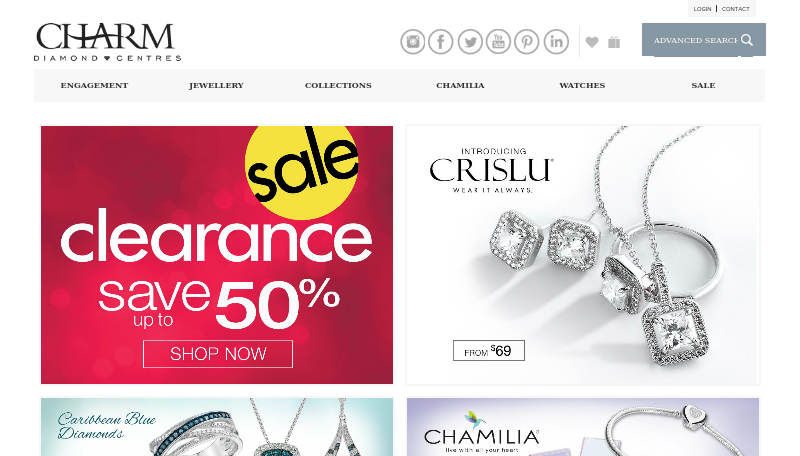Open the Twitter bird icon
The image size is (800, 456).
click(470, 42)
